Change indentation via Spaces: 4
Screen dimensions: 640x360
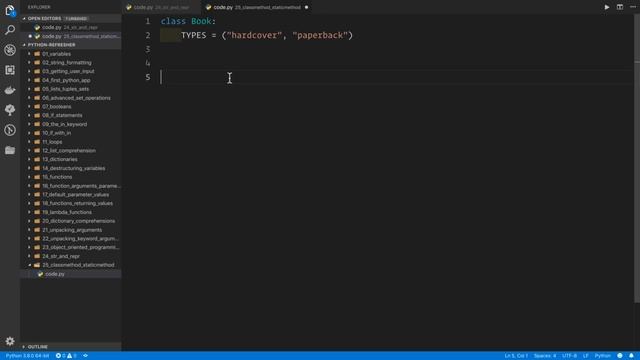[545, 356]
